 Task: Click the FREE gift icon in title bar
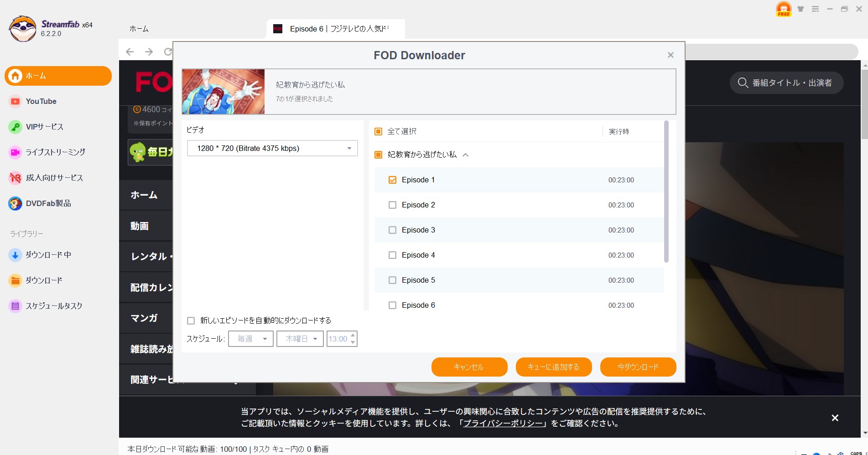784,9
